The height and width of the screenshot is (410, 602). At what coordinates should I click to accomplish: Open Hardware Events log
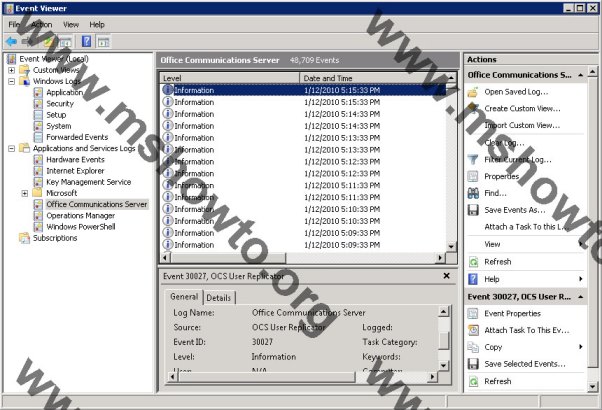tap(75, 159)
